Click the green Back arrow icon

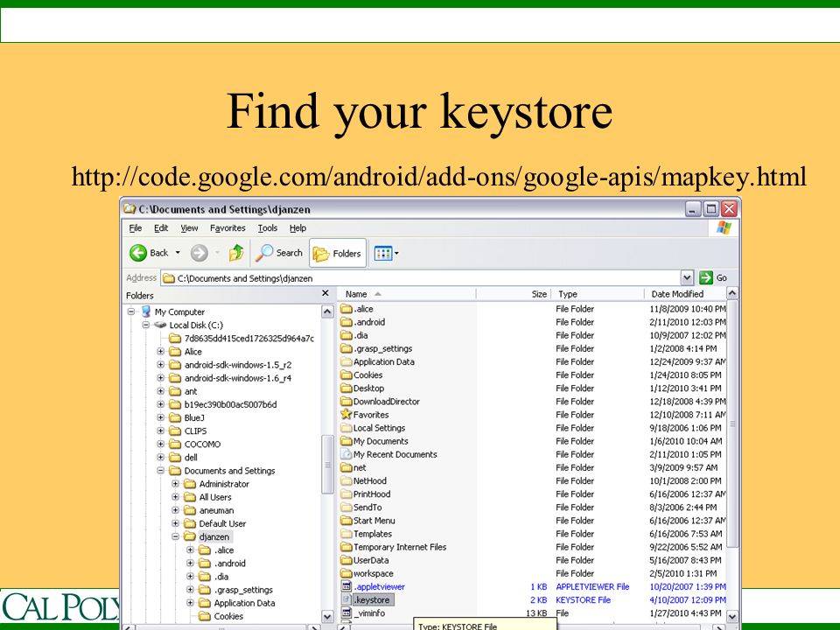click(x=138, y=253)
